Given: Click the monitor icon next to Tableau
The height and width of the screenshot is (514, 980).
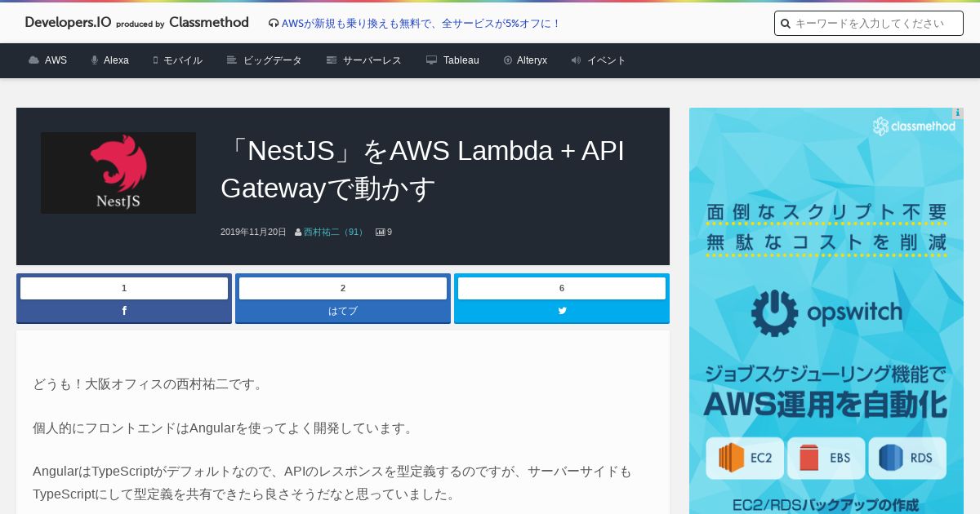Looking at the screenshot, I should [431, 60].
